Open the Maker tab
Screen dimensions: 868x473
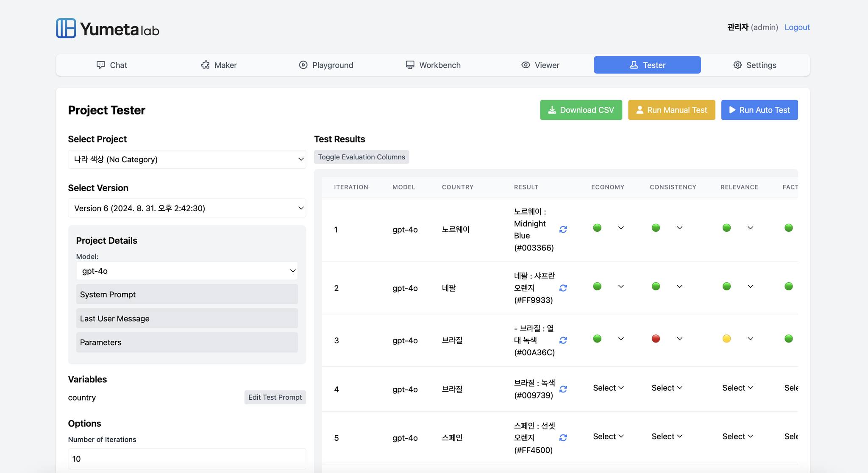pos(219,65)
